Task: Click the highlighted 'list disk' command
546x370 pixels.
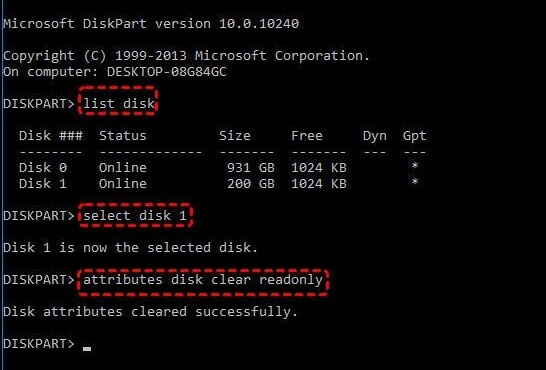Action: [118, 103]
